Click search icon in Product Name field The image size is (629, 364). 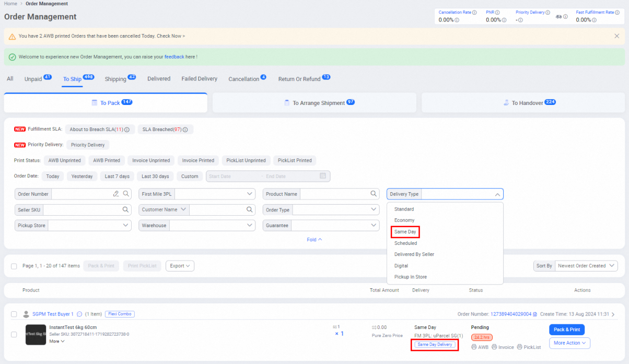point(373,194)
